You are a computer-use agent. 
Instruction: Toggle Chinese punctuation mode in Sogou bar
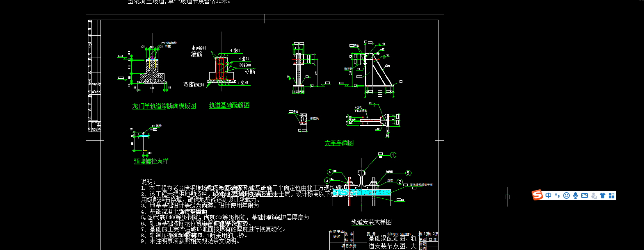(x=557, y=195)
